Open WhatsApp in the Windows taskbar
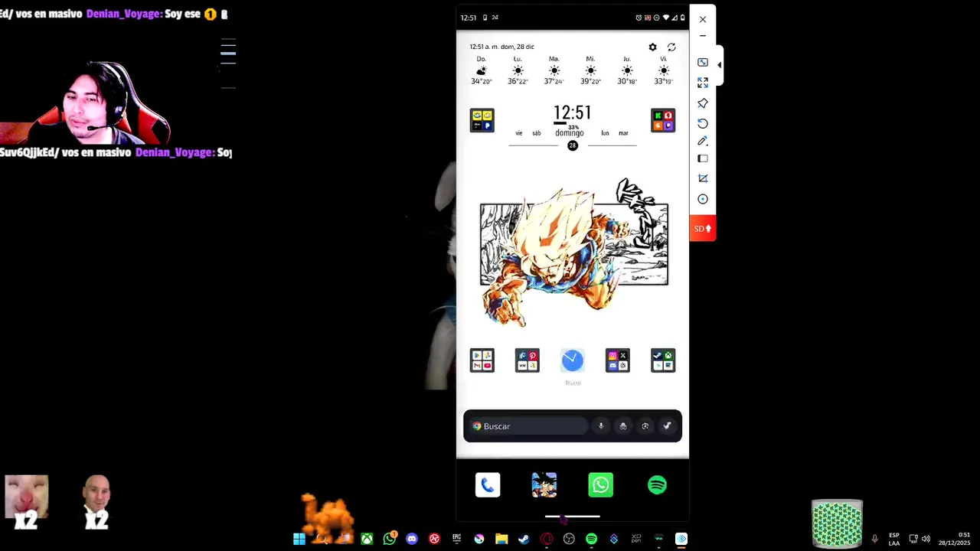980x551 pixels. click(390, 539)
